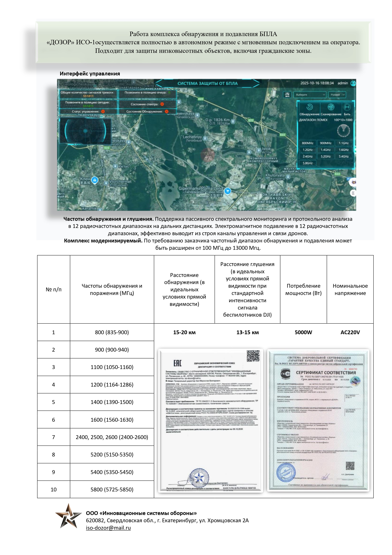Click the admin user avatar icon
This screenshot has height=555, width=392.
[x=353, y=83]
